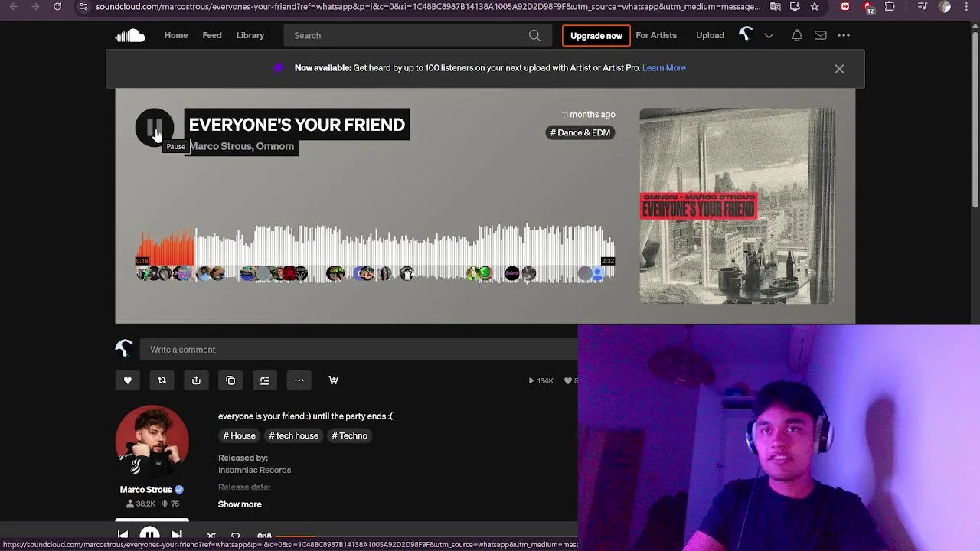
Task: Click the EVERYONE'S YOUR FRIEND track title
Action: (x=296, y=125)
